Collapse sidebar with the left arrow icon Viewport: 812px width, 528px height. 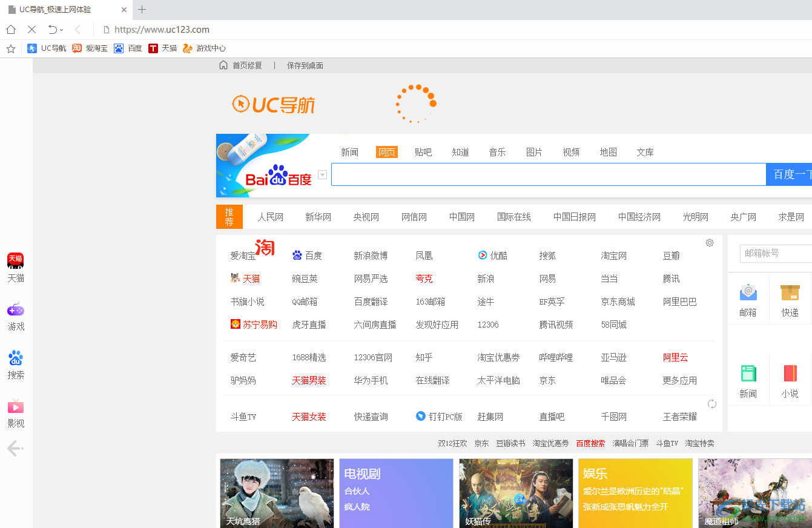click(x=15, y=449)
